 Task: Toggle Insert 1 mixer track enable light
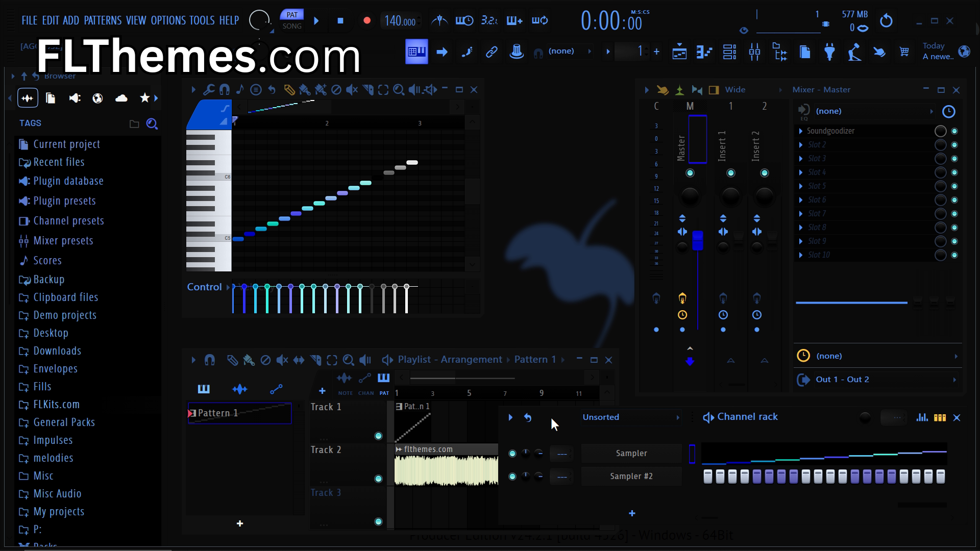(731, 173)
